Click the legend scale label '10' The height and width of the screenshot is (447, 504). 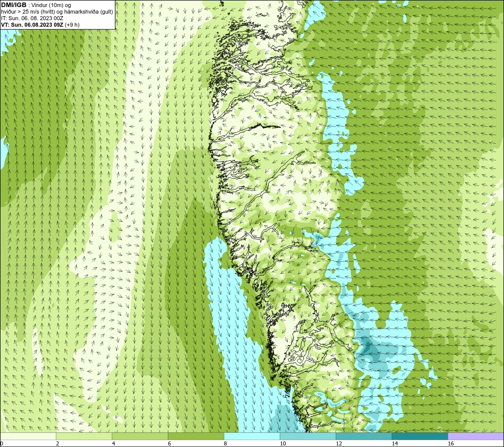coord(283,443)
